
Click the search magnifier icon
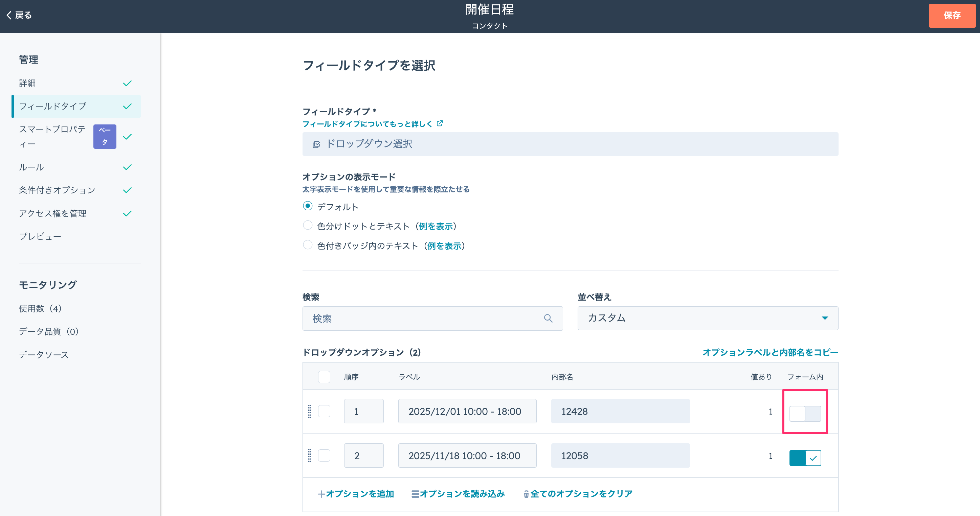coord(548,318)
